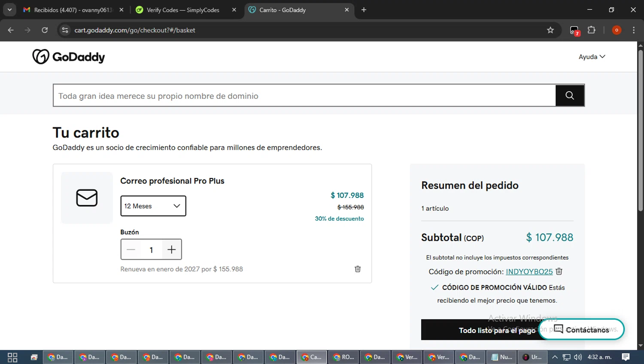Image resolution: width=644 pixels, height=364 pixels.
Task: Go back to the previous page
Action: click(11, 30)
